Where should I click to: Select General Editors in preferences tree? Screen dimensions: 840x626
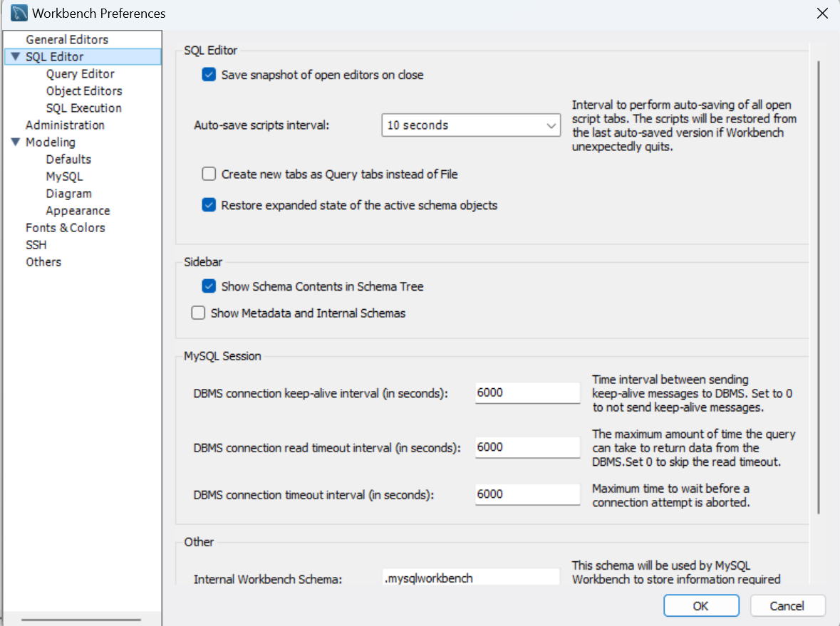click(x=67, y=40)
